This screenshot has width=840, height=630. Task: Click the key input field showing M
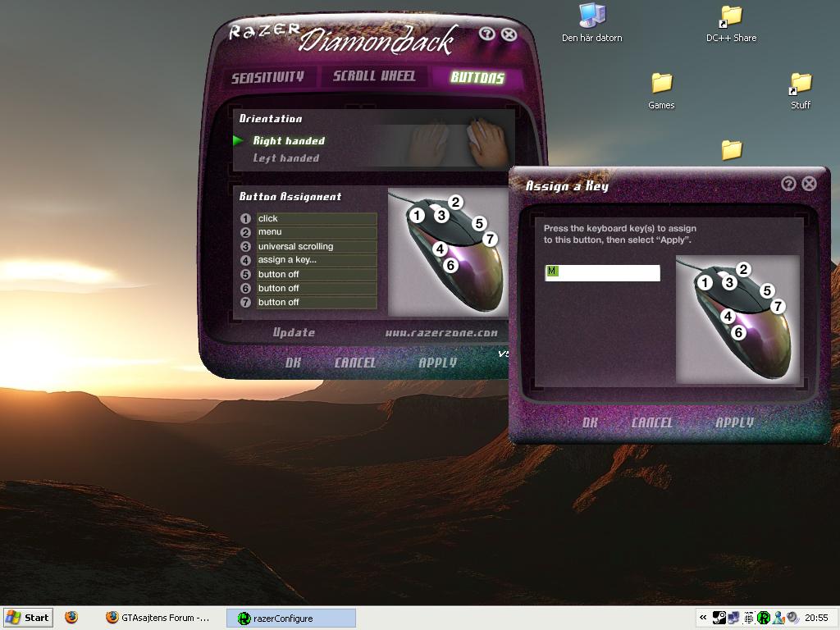pos(603,272)
